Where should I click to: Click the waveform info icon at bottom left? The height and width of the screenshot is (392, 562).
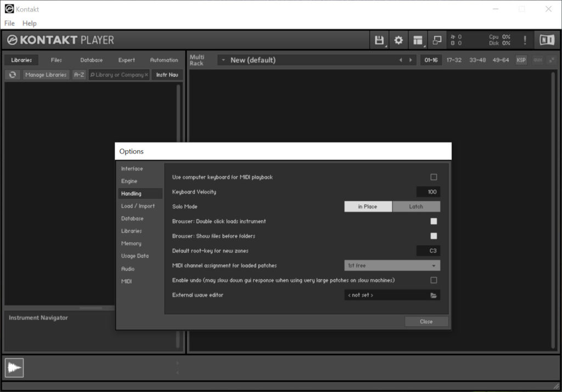tap(14, 368)
